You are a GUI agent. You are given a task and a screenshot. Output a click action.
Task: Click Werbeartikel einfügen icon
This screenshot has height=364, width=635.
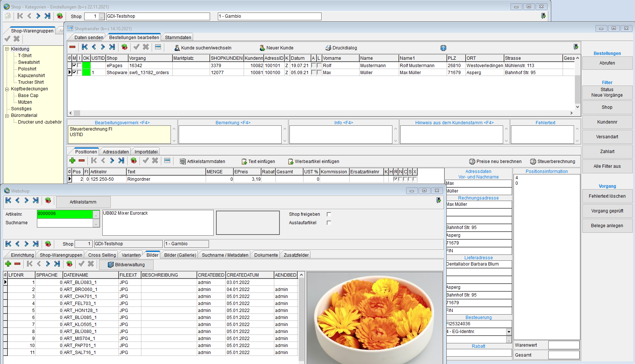click(x=291, y=162)
